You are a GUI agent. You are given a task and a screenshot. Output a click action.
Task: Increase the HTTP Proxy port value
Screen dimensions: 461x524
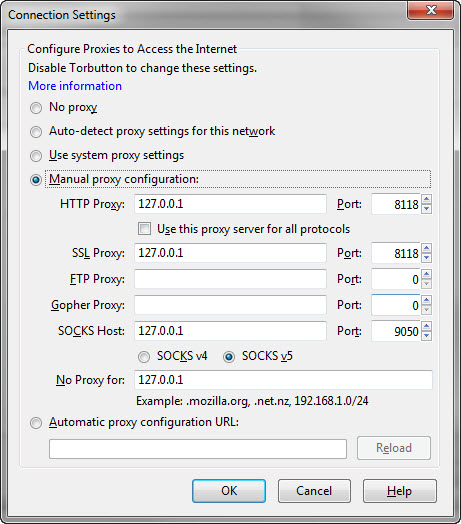pos(426,199)
